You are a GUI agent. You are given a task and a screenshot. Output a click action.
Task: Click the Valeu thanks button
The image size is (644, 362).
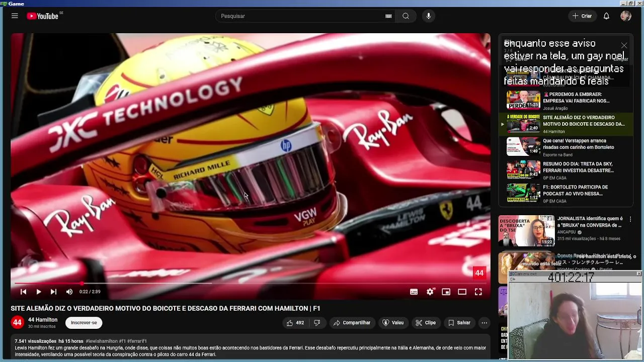[393, 323]
